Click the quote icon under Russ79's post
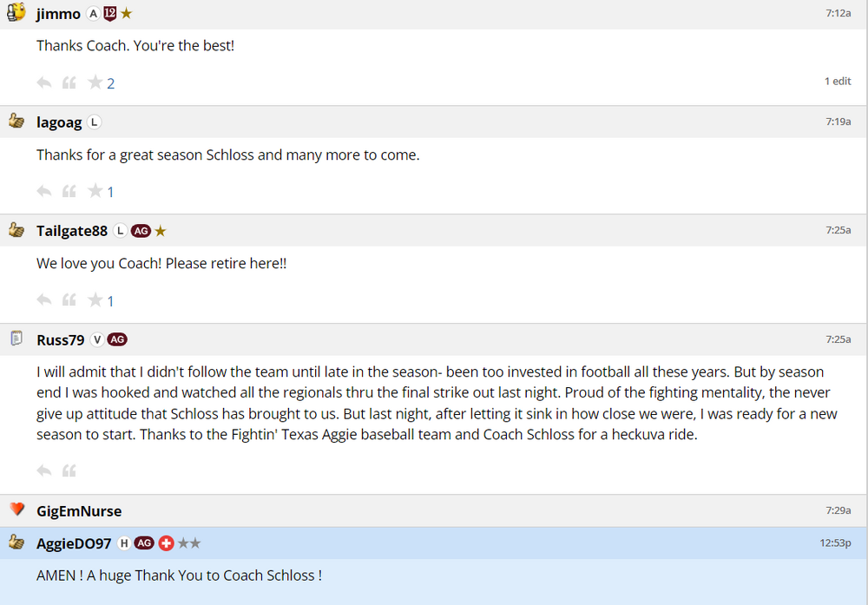 pos(69,470)
